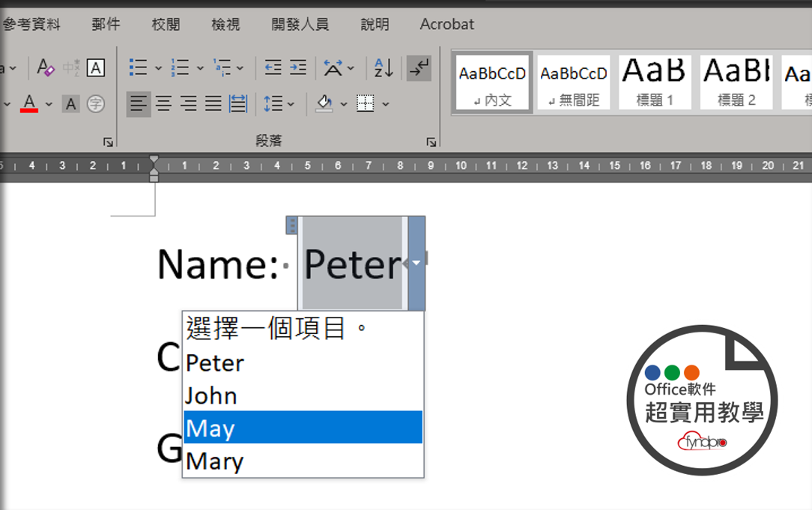Select John from the dropdown list

point(303,395)
